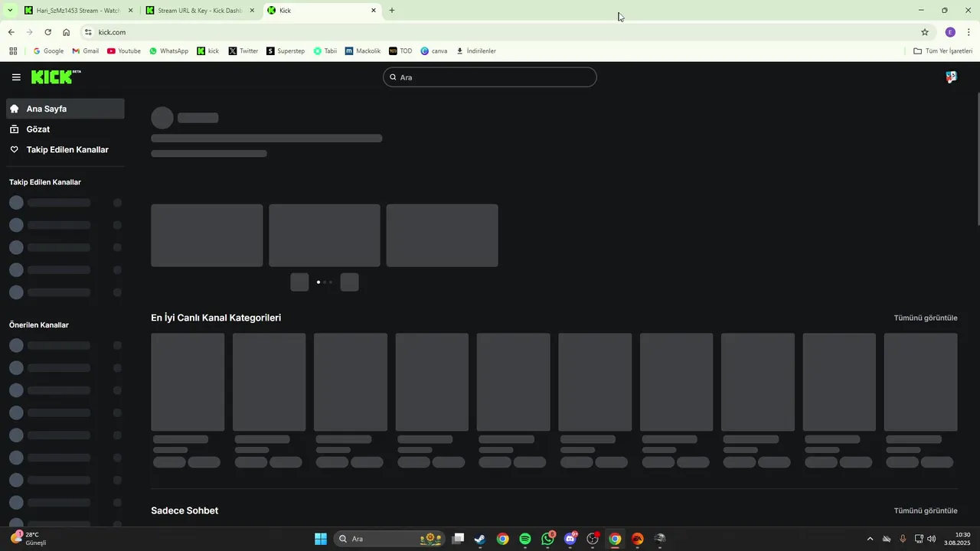Open the canva bookmark

434,51
